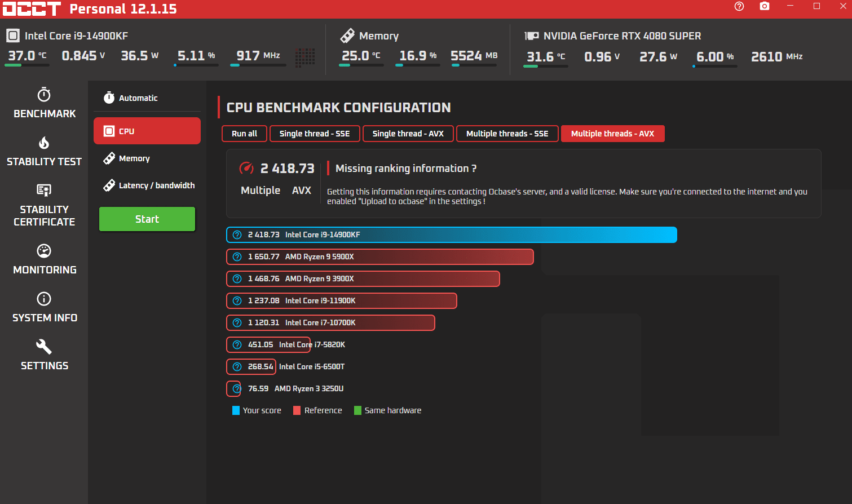Click info icon on AMD Ryzen 3 3250U bar
Image resolution: width=852 pixels, height=504 pixels.
(237, 389)
